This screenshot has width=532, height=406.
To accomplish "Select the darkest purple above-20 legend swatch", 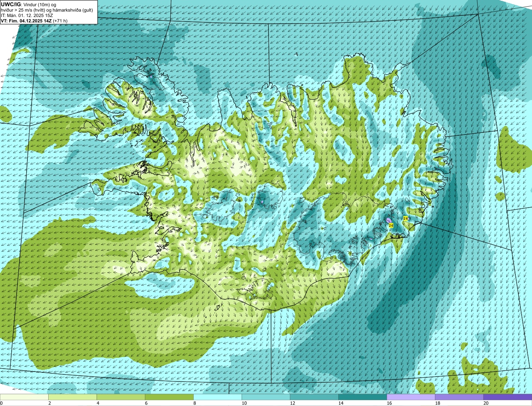I will pyautogui.click(x=507, y=397).
